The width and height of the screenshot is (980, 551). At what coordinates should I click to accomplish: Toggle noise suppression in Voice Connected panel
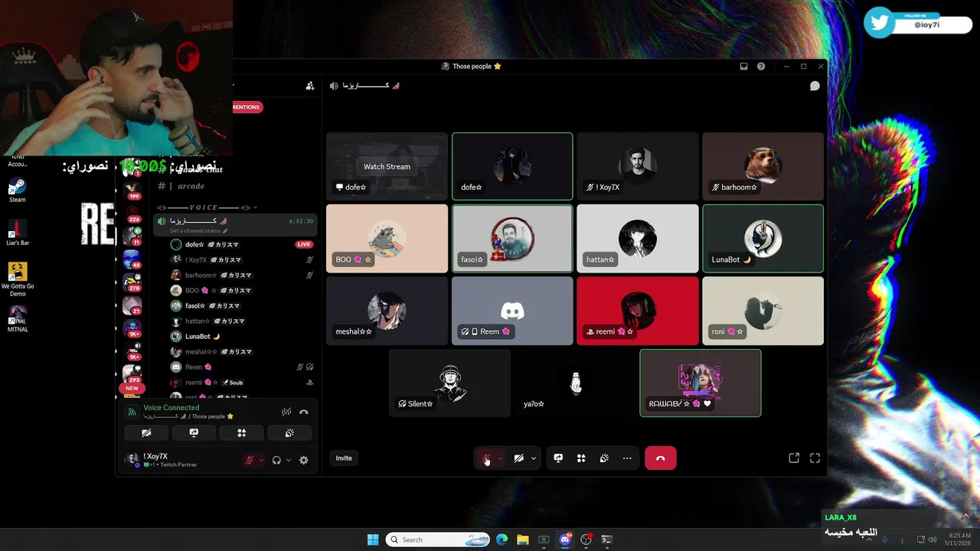[x=286, y=412]
